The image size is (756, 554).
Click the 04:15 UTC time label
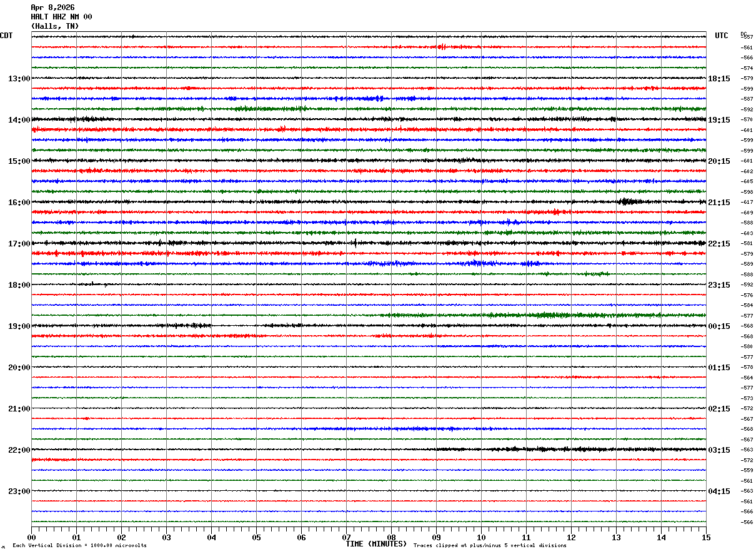[x=719, y=491]
